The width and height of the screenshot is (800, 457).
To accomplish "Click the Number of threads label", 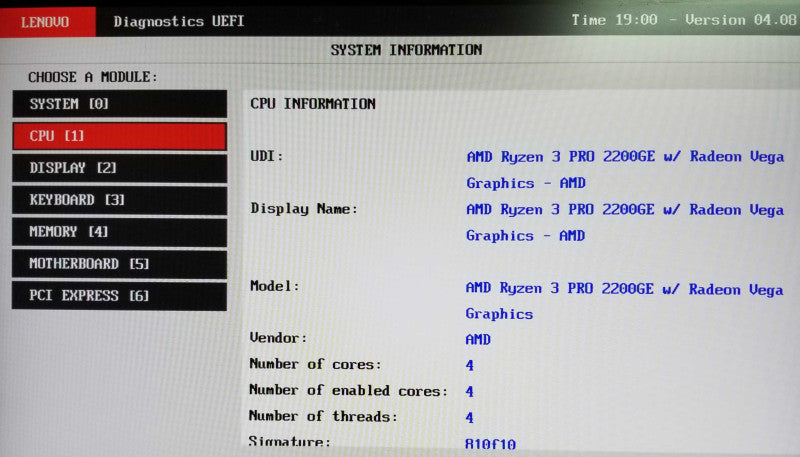I will coord(323,416).
